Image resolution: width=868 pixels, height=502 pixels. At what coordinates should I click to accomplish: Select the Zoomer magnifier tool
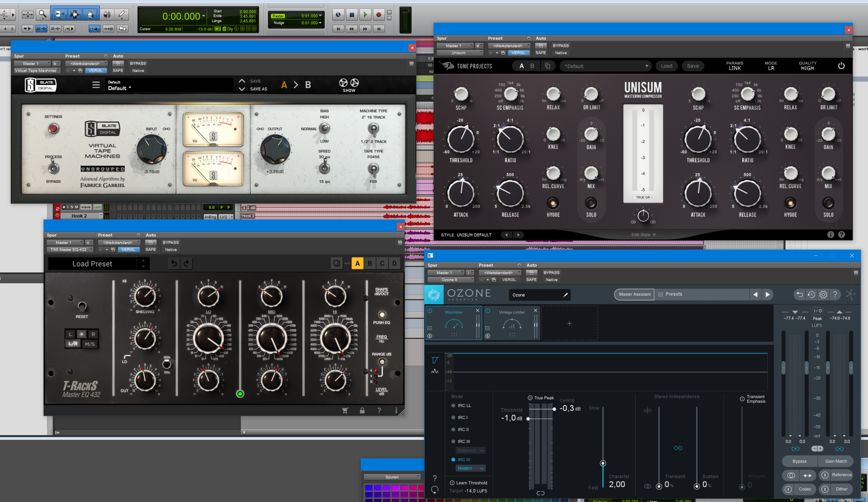42,14
